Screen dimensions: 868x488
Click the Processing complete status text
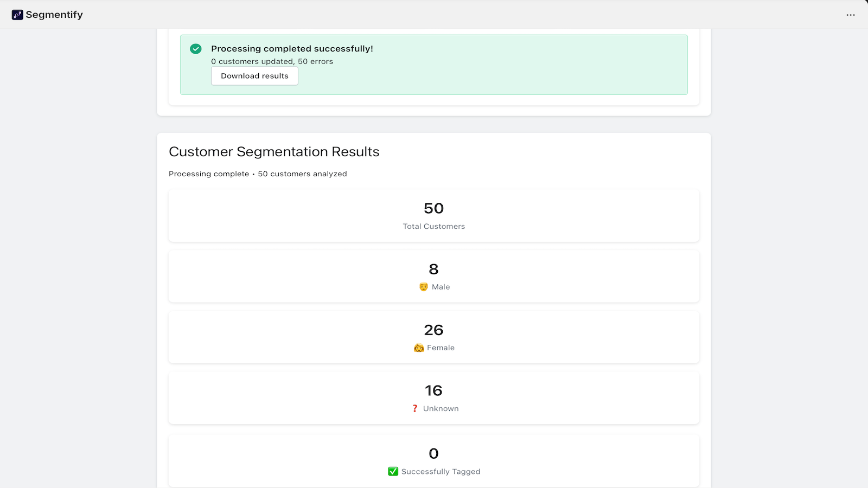tap(208, 174)
